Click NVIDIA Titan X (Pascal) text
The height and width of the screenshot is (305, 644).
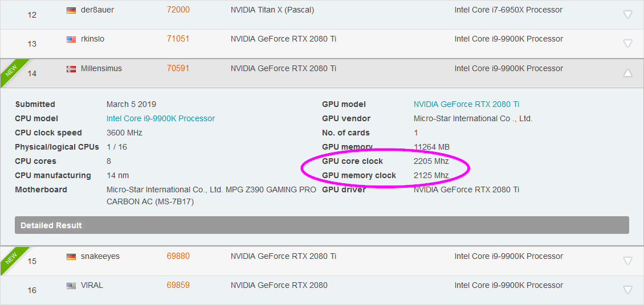[x=272, y=10]
